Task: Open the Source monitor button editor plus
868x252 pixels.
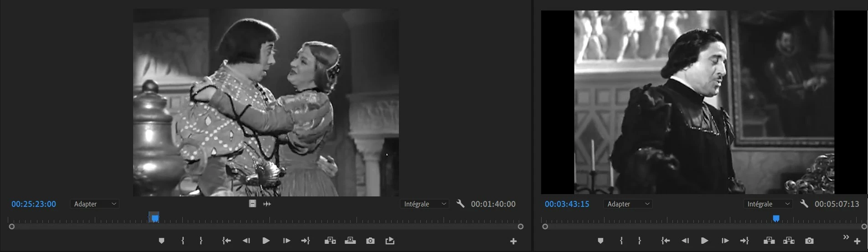Action: click(513, 241)
